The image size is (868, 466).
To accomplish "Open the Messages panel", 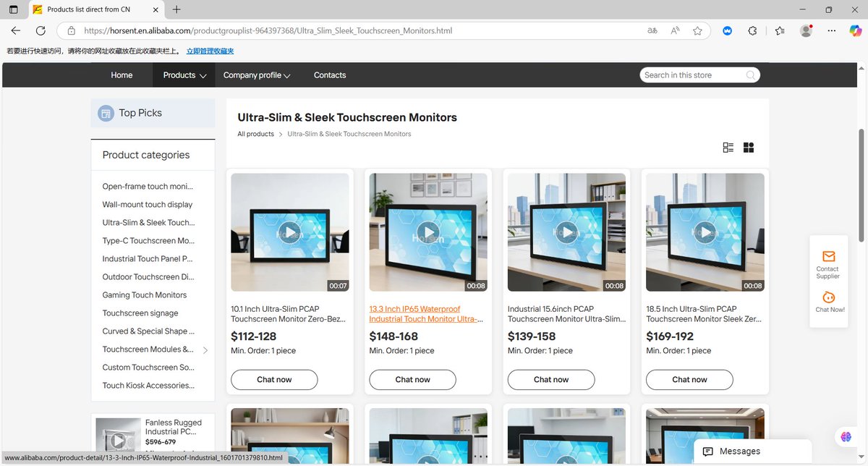I will point(752,451).
